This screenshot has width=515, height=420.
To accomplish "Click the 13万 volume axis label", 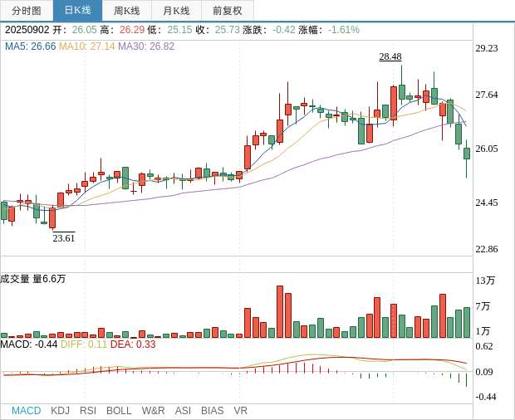I will 485,281.
